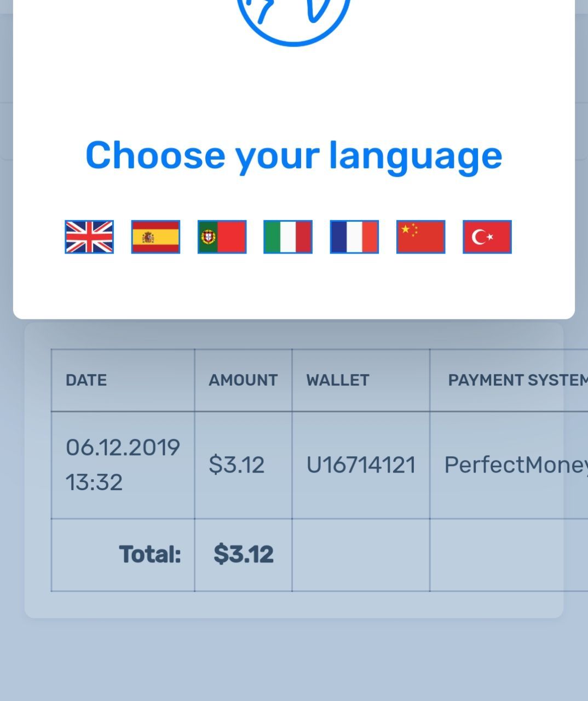Viewport: 588px width, 701px height.
Task: Click the 06.12.2019 13:32 date cell
Action: pos(122,464)
